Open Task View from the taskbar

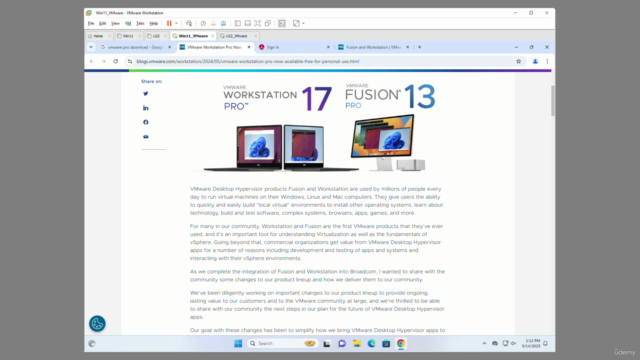pos(327,344)
